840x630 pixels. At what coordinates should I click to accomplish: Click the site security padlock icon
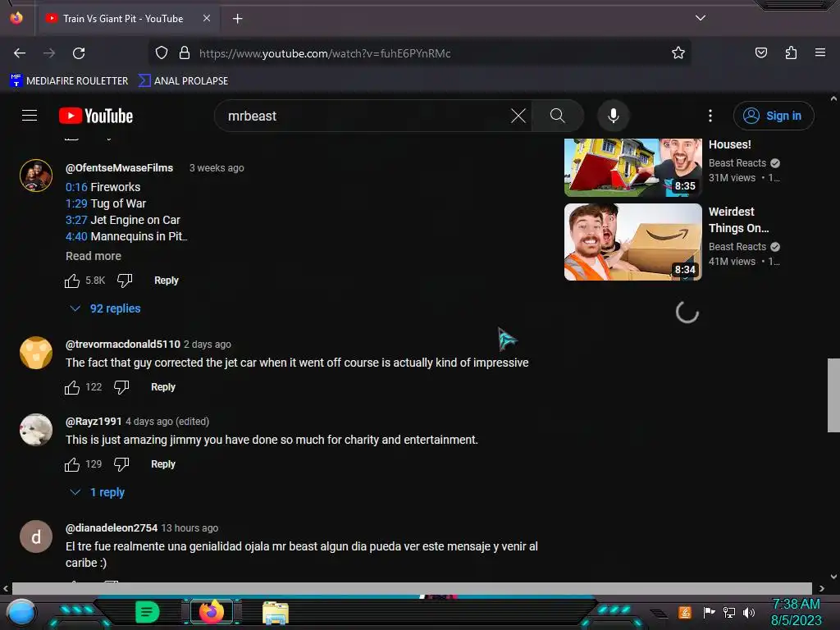point(185,53)
